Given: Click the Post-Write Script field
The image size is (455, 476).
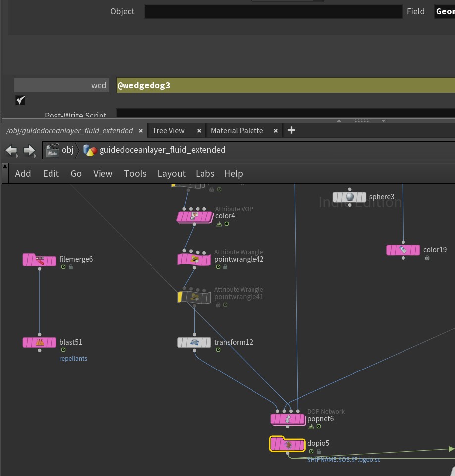Looking at the screenshot, I should coord(286,113).
